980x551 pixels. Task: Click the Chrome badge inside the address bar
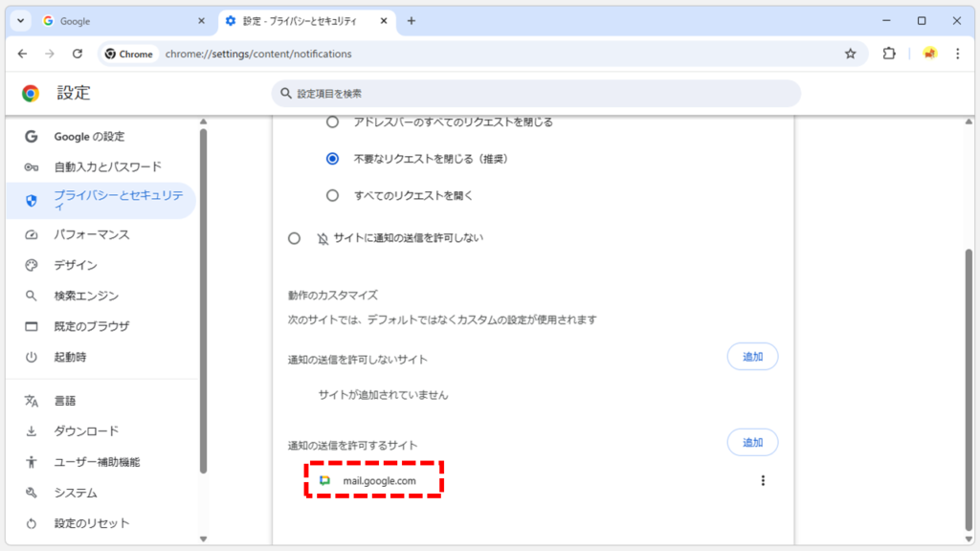click(129, 54)
